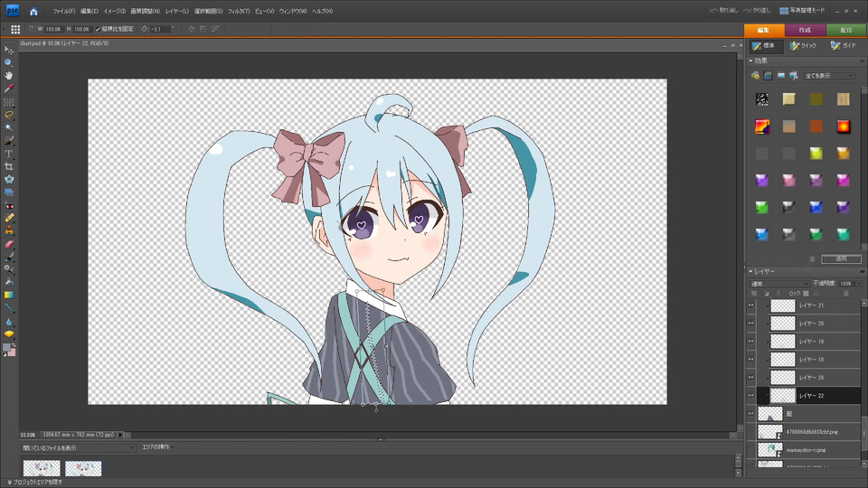The width and height of the screenshot is (868, 488).
Task: Select the Move tool
Action: (x=9, y=50)
